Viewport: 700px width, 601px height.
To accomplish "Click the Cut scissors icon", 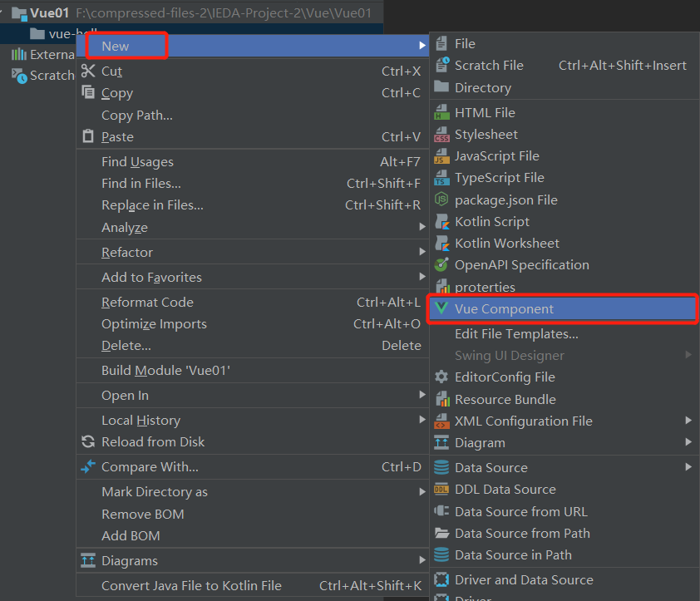I will tap(88, 71).
